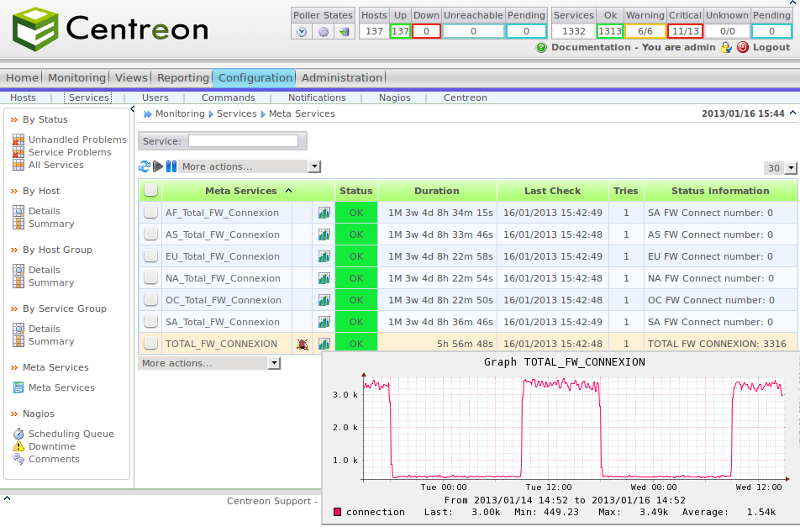Toggle the select-all checkbox in table header
The width and height of the screenshot is (800, 532).
150,190
